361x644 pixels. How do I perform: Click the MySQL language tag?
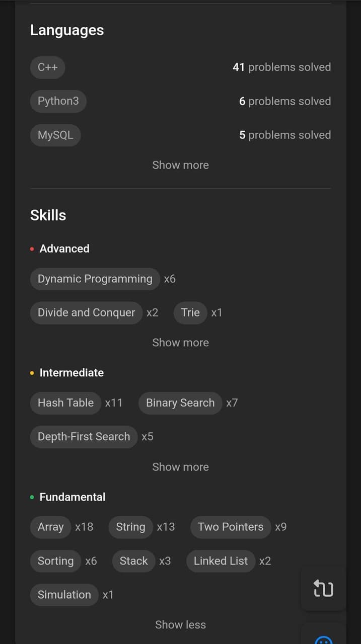tap(55, 135)
